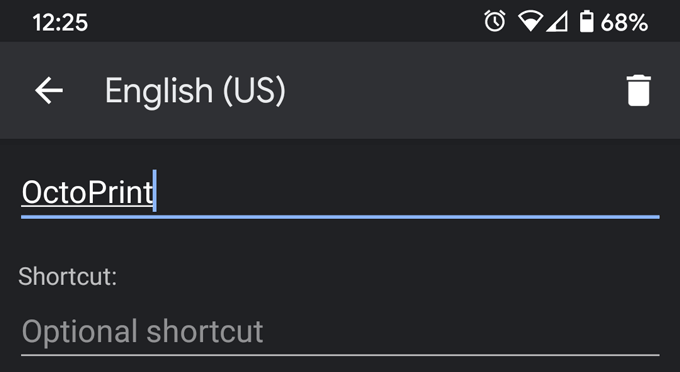Image resolution: width=680 pixels, height=372 pixels.
Task: Click the gray underline below Optional shortcut
Action: (x=340, y=355)
